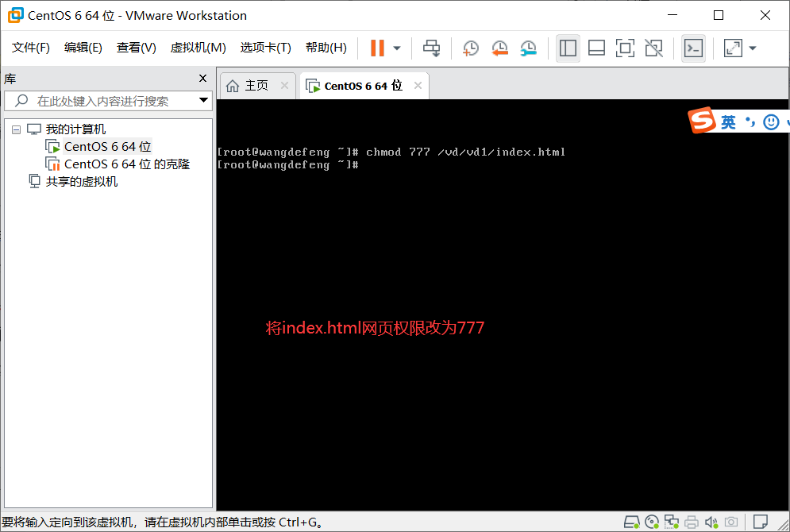Open the 查看(V) menu
Screen dimensions: 790x532
[136, 48]
